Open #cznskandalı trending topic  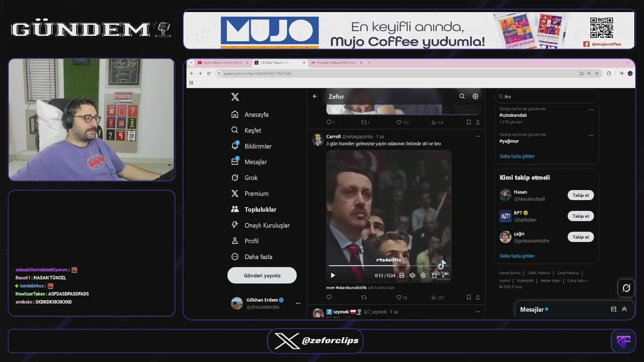coord(513,115)
